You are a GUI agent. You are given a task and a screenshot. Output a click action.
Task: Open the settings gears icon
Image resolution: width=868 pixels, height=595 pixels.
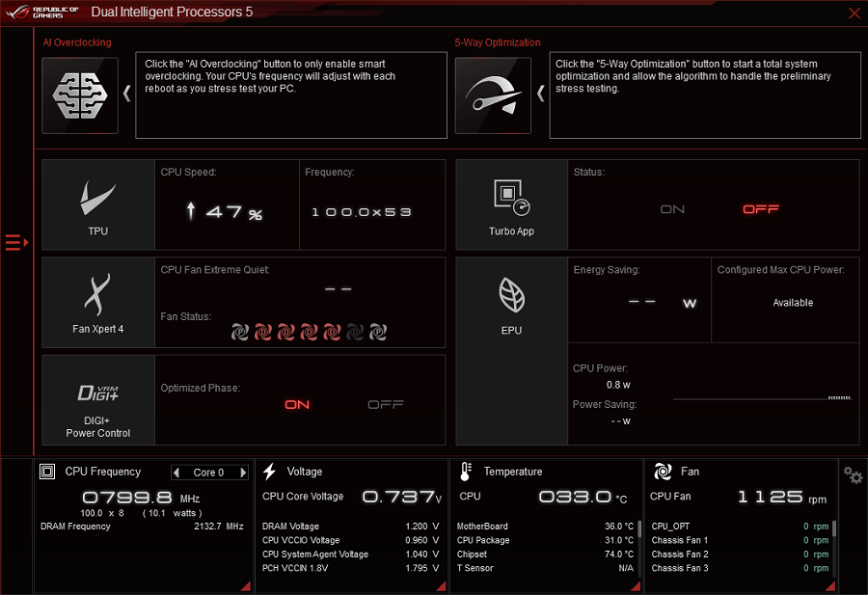[853, 474]
